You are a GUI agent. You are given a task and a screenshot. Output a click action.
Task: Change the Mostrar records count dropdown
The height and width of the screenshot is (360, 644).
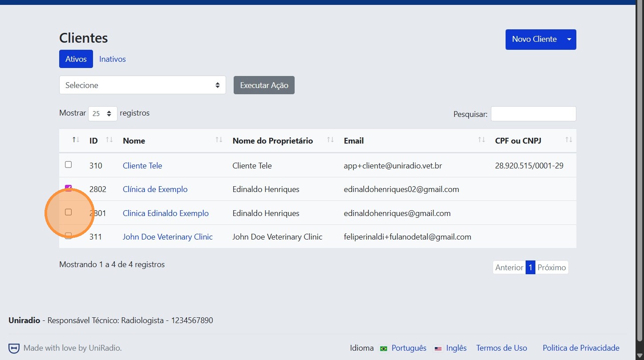click(102, 113)
